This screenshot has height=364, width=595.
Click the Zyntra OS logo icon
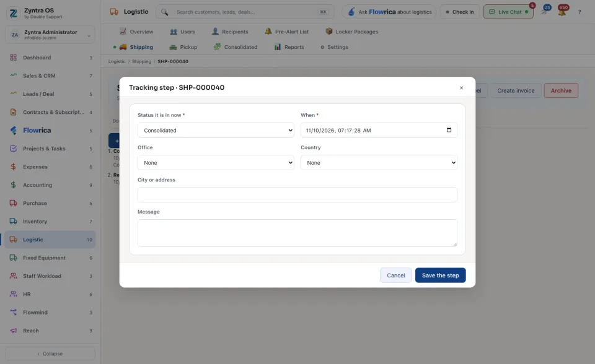(13, 13)
